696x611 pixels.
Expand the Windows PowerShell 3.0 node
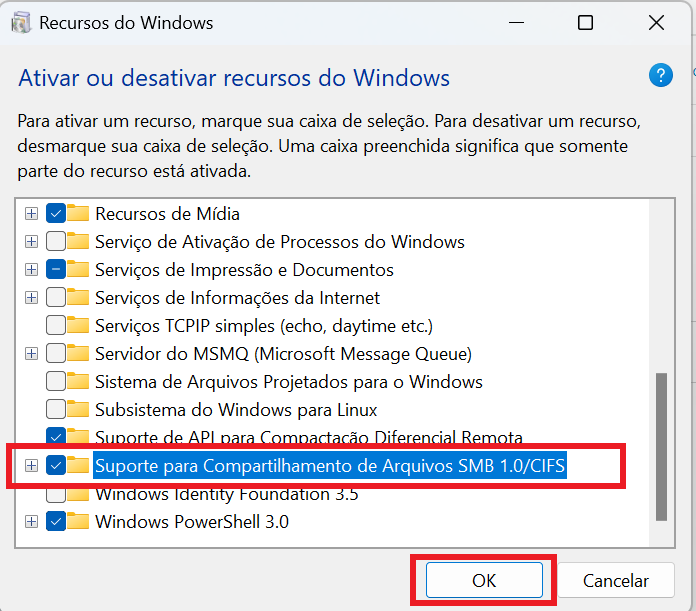[x=31, y=521]
